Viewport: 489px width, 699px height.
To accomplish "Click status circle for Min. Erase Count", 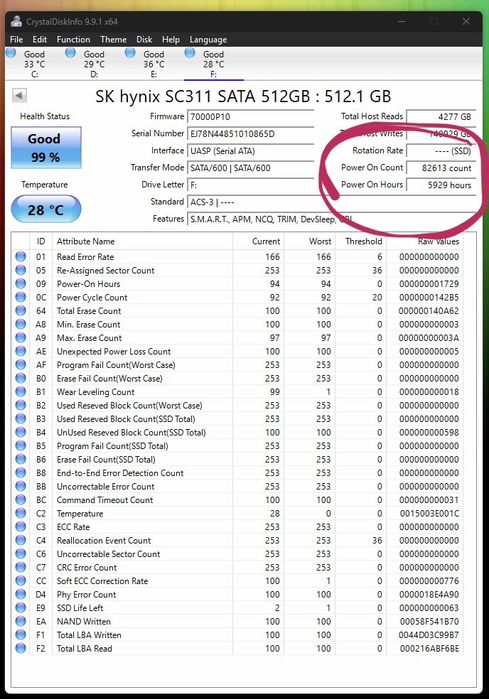I will click(x=21, y=324).
